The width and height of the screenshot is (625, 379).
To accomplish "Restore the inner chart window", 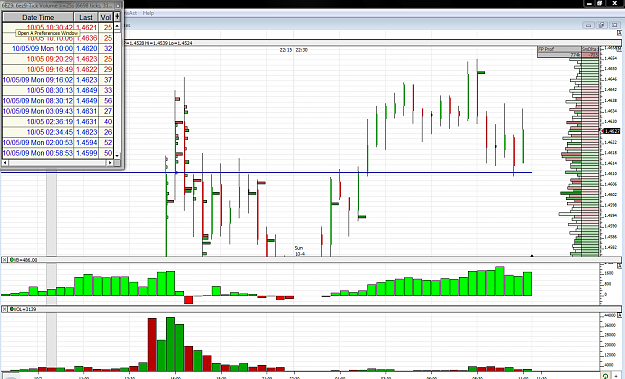I will click(601, 25).
